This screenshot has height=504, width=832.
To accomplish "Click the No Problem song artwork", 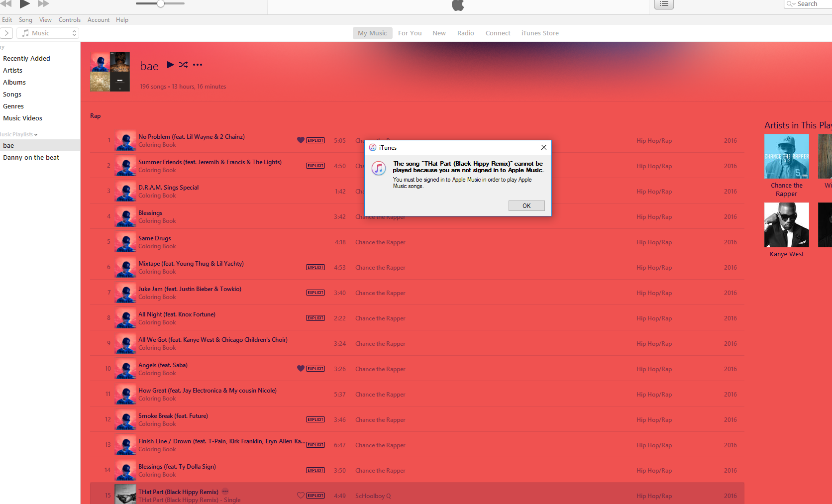I will pos(125,140).
